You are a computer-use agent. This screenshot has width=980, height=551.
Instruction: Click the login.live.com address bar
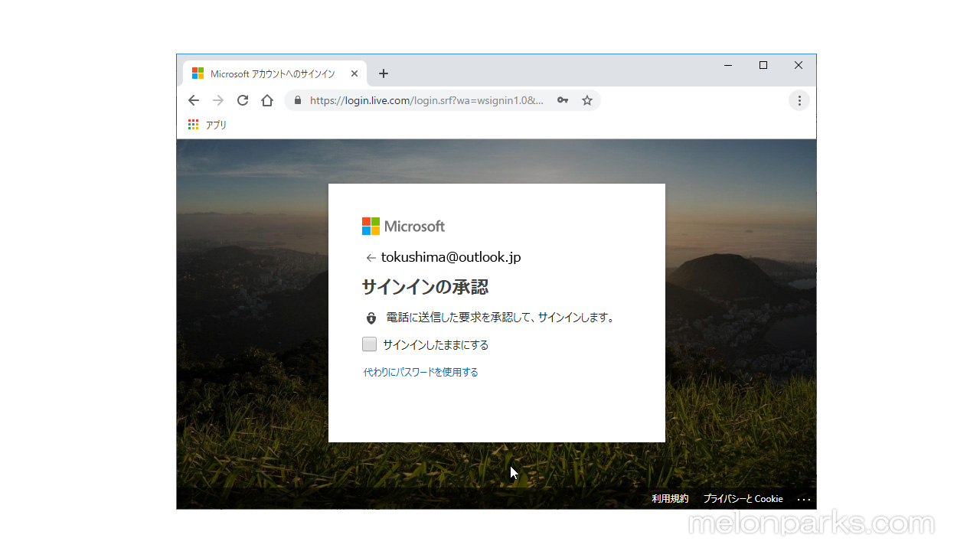click(426, 100)
